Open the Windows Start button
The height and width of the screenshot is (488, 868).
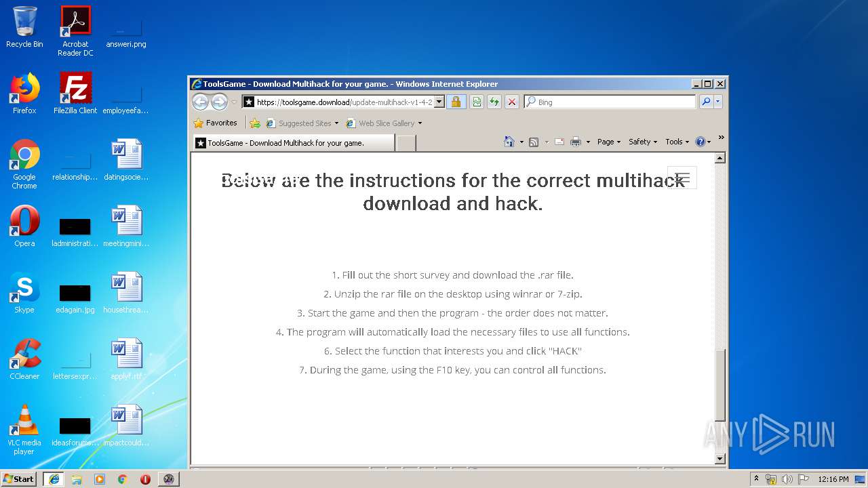(x=19, y=479)
